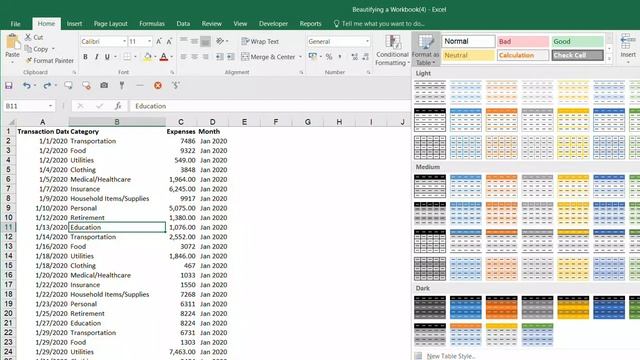Increase the font size
This screenshot has height=360, width=640.
[159, 41]
